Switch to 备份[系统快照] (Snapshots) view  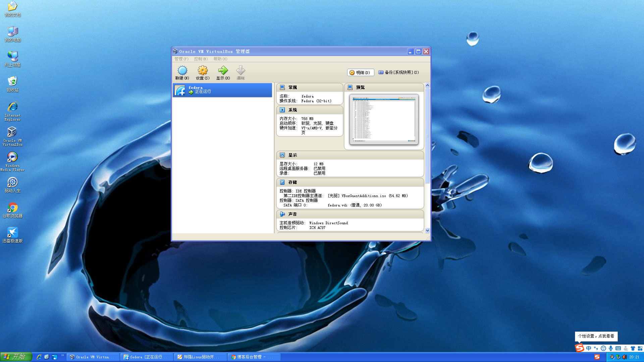(398, 72)
